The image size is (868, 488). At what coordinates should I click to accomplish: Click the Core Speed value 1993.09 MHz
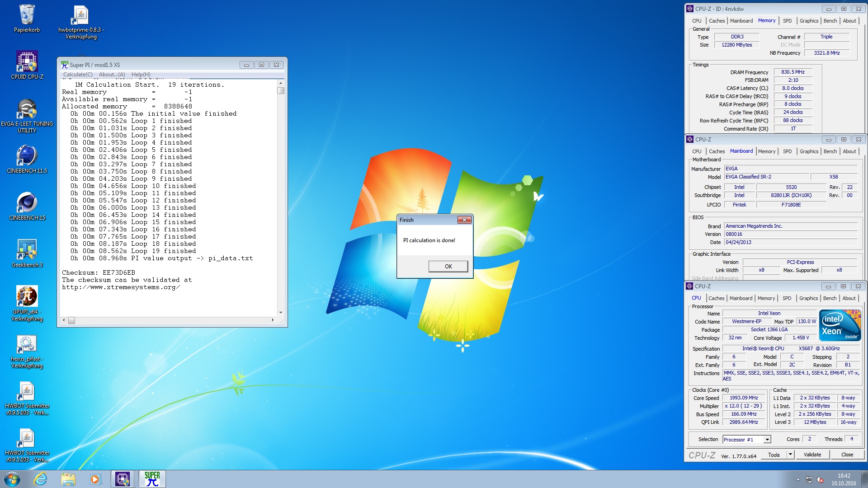click(743, 398)
